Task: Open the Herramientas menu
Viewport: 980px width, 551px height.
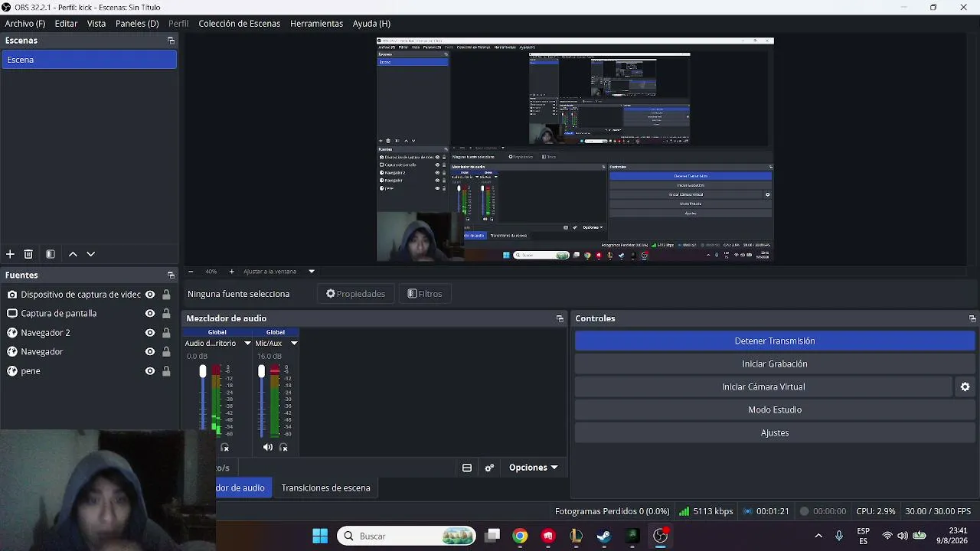Action: pos(316,24)
